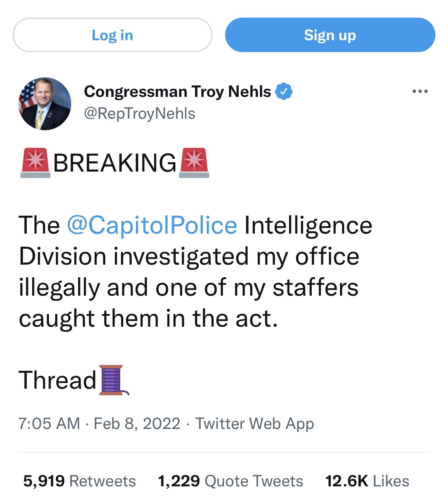The image size is (448, 504).
Task: Open the Twitter Web App source link
Action: (255, 424)
